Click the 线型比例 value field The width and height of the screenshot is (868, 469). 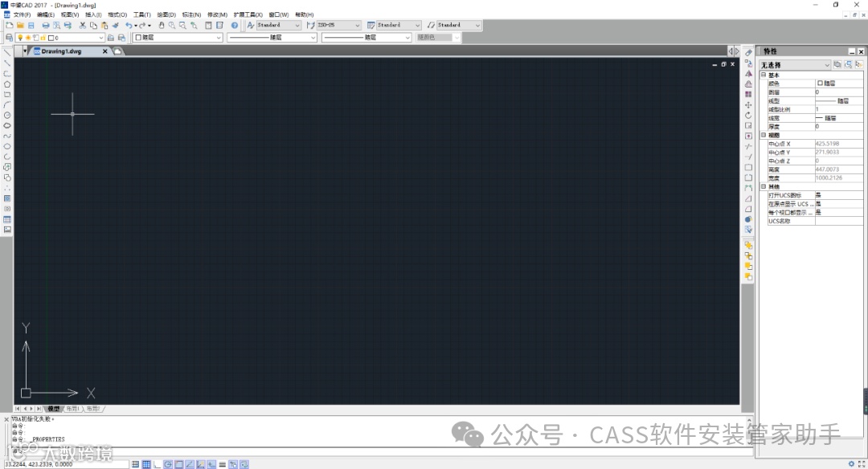click(838, 109)
